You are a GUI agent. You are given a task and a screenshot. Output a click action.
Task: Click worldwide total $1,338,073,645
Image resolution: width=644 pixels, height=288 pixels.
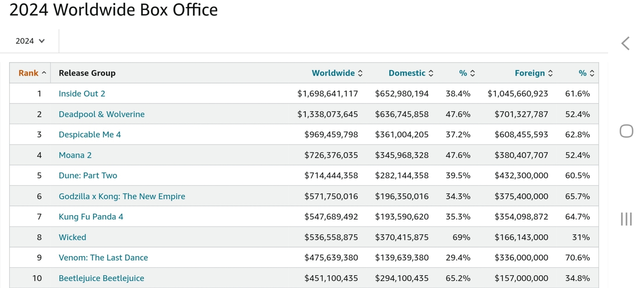point(328,114)
